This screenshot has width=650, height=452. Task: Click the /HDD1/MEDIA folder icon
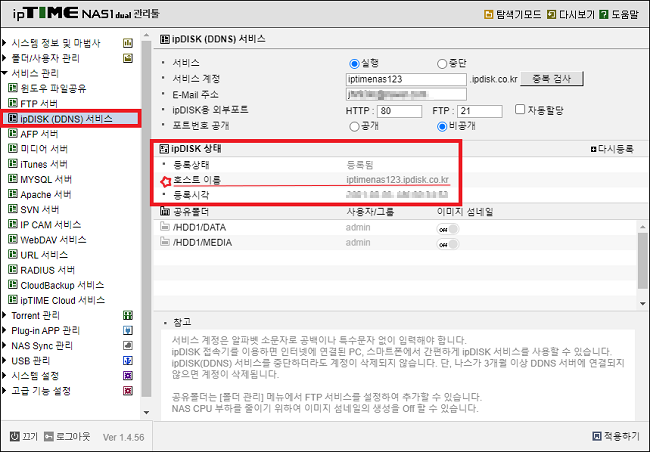pos(165,242)
